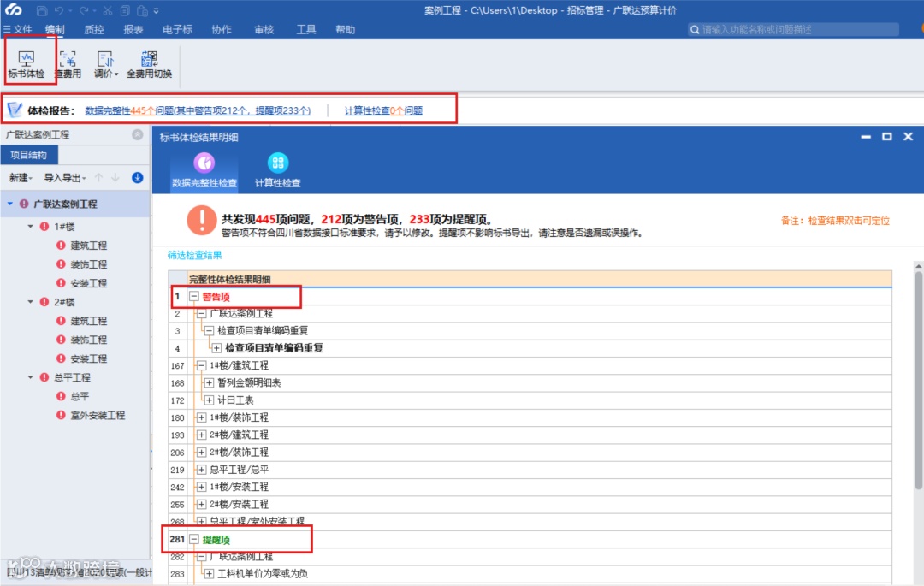Open the 数据完整性445个问题 report link

pos(198,110)
